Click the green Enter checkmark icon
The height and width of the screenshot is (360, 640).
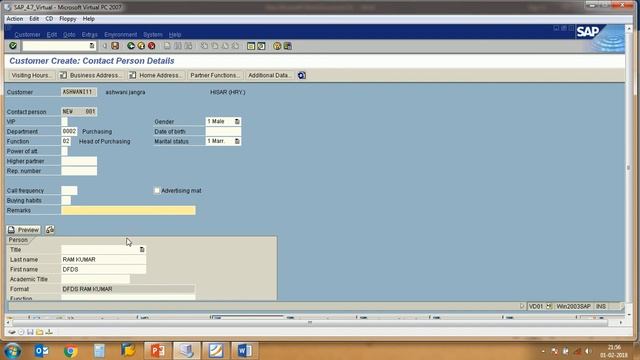click(x=13, y=46)
